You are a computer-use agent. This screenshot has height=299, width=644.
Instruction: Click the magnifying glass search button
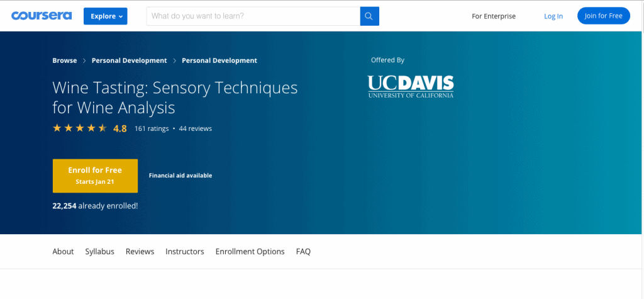pos(370,16)
